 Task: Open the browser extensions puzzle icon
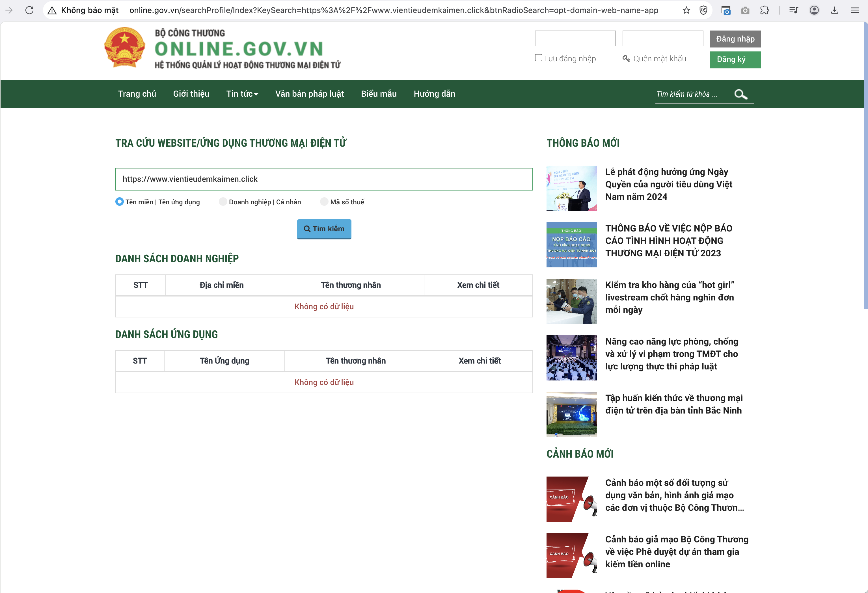pyautogui.click(x=764, y=10)
